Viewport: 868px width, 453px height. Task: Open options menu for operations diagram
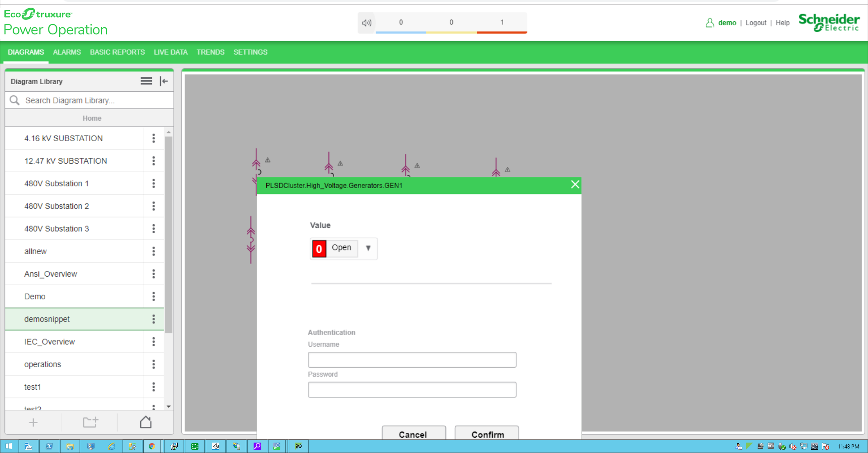point(154,364)
